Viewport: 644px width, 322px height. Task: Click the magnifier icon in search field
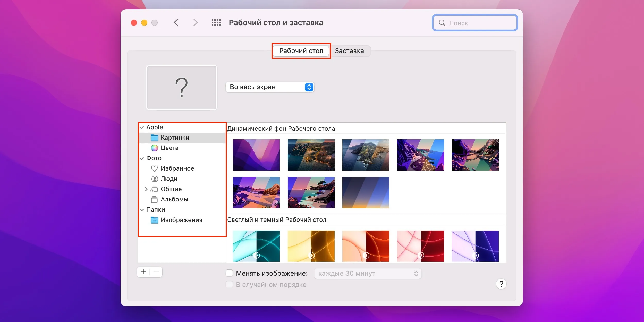click(x=442, y=23)
